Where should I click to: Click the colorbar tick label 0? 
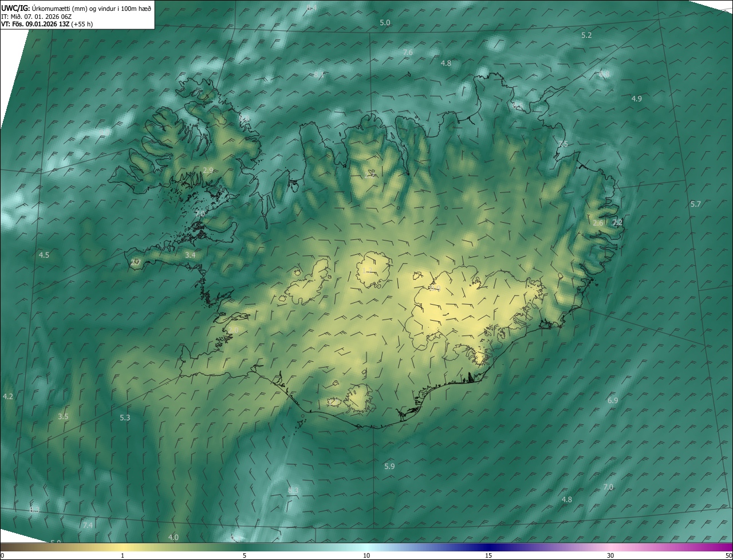tap(2, 556)
